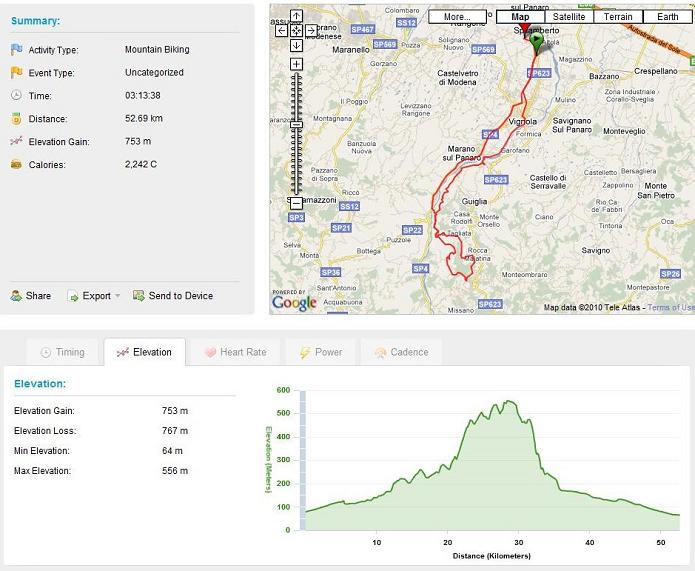
Task: Click the green start marker on the map
Action: pos(537,41)
